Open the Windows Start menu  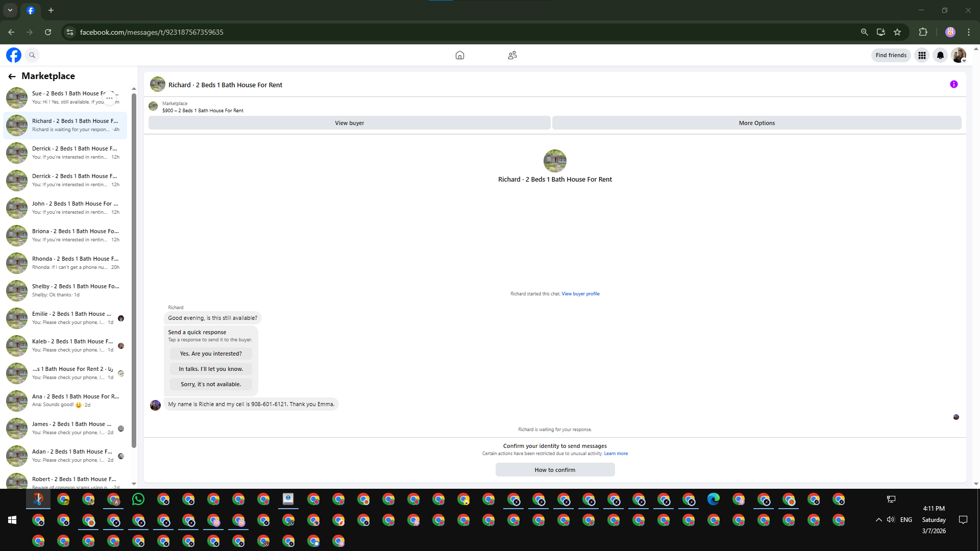pyautogui.click(x=12, y=520)
